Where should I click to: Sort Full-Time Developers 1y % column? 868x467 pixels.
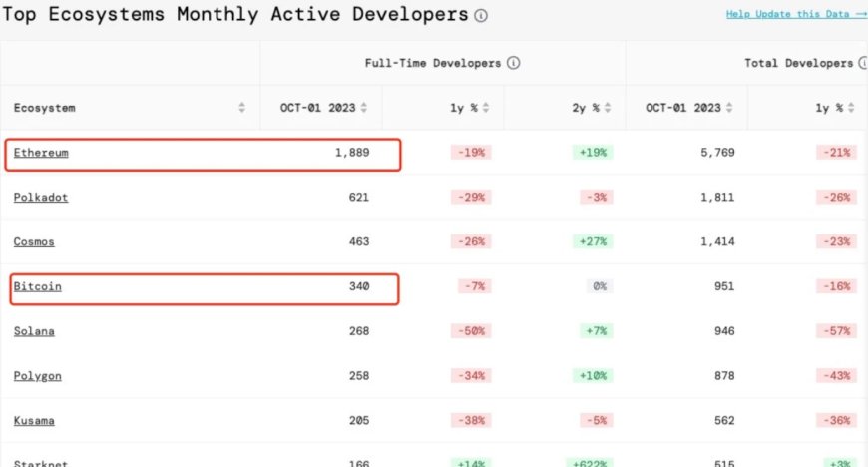click(486, 108)
